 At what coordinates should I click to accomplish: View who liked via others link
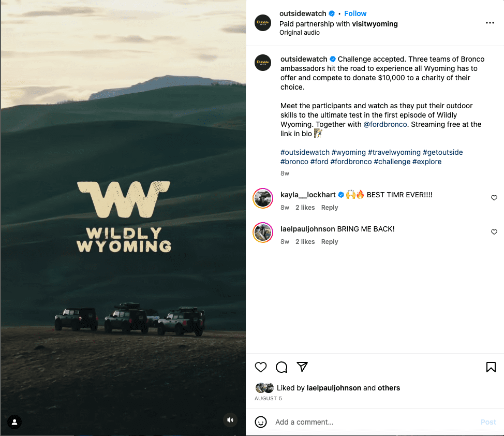(x=389, y=388)
